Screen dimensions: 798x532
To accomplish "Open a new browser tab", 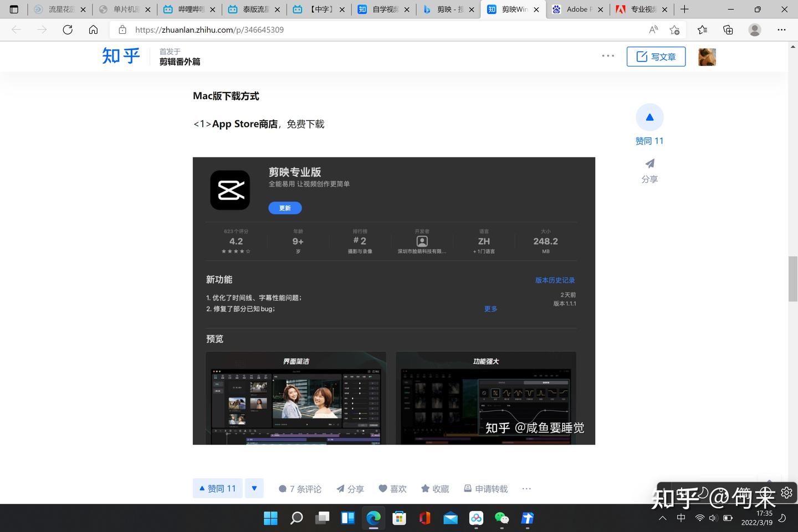I will [684, 9].
